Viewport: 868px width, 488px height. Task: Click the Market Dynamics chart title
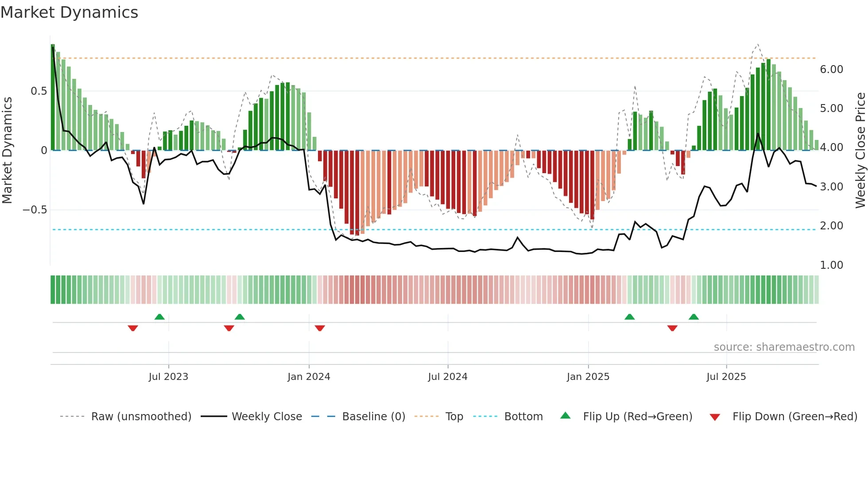pos(70,12)
